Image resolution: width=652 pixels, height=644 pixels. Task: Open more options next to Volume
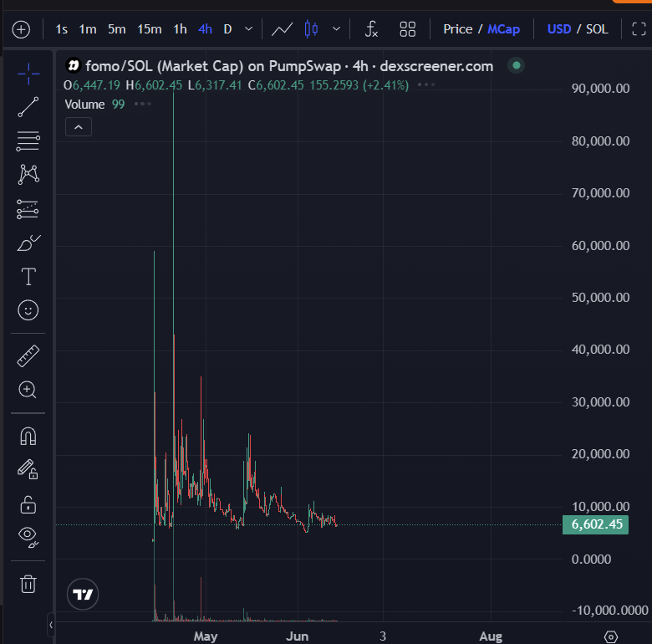(143, 104)
